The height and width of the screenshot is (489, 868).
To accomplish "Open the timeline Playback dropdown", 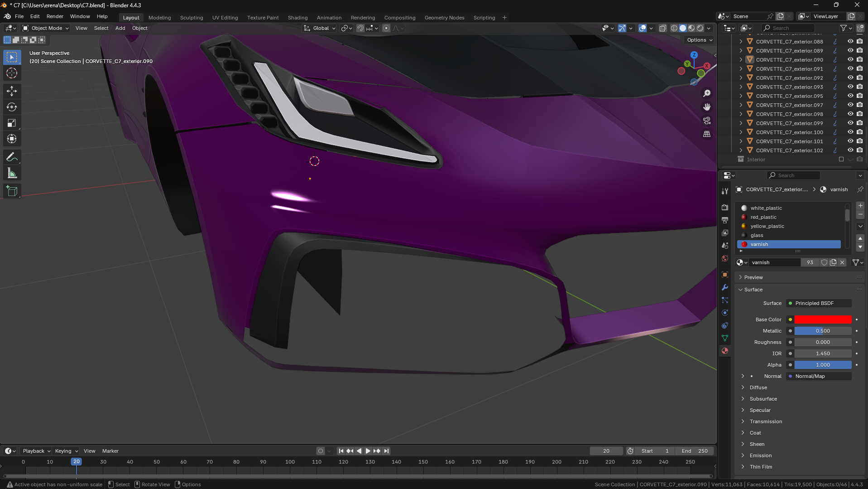I will click(x=36, y=451).
